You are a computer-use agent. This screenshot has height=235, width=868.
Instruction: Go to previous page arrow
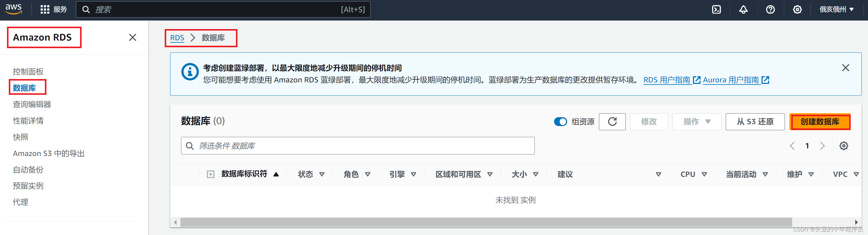(792, 146)
